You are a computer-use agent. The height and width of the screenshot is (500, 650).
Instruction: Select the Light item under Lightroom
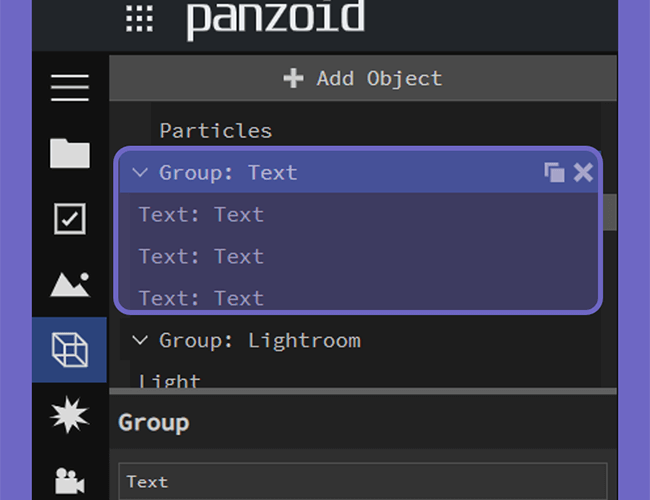(169, 380)
